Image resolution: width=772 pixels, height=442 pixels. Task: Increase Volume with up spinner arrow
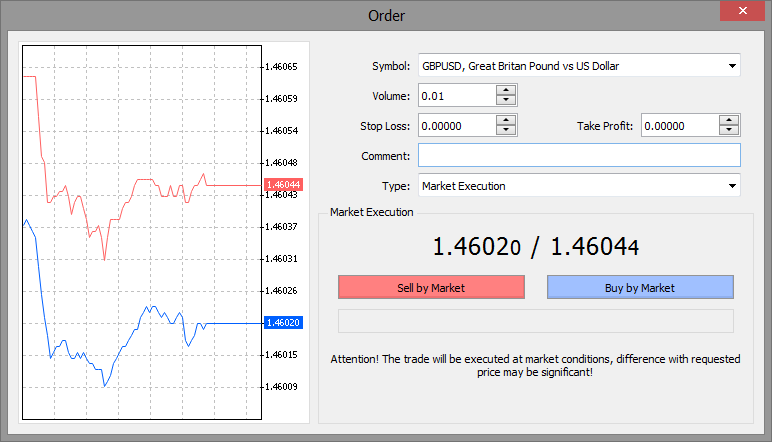pyautogui.click(x=506, y=90)
